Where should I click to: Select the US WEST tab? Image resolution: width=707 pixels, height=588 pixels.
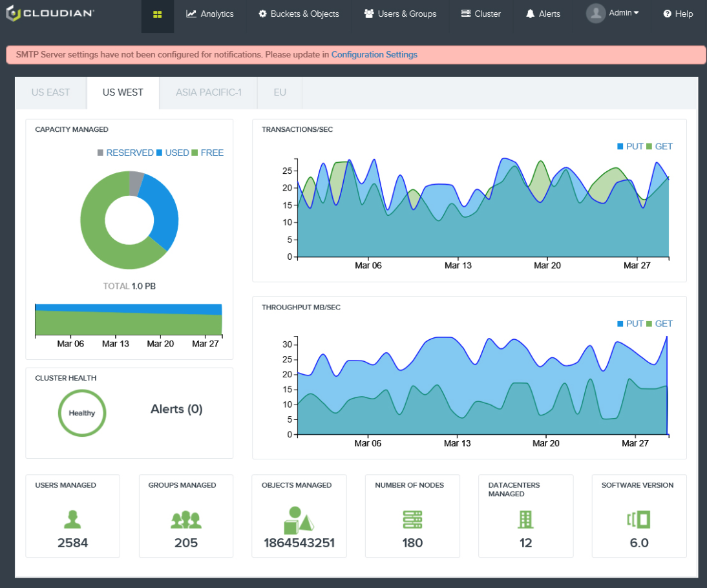(x=123, y=92)
